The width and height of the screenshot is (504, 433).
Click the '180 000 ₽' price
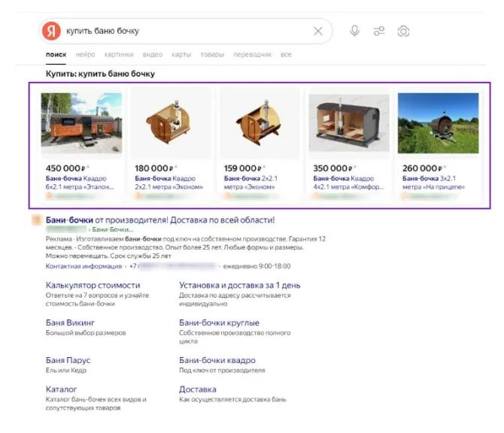154,168
